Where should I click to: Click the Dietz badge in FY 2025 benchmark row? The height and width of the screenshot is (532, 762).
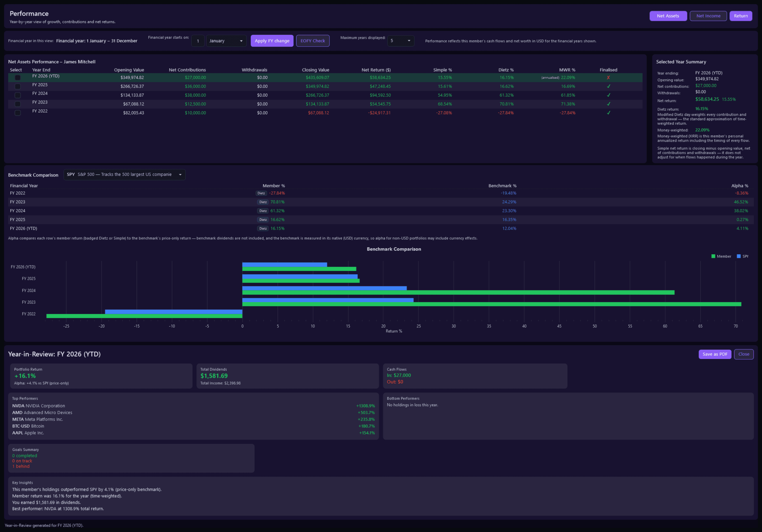(x=263, y=220)
